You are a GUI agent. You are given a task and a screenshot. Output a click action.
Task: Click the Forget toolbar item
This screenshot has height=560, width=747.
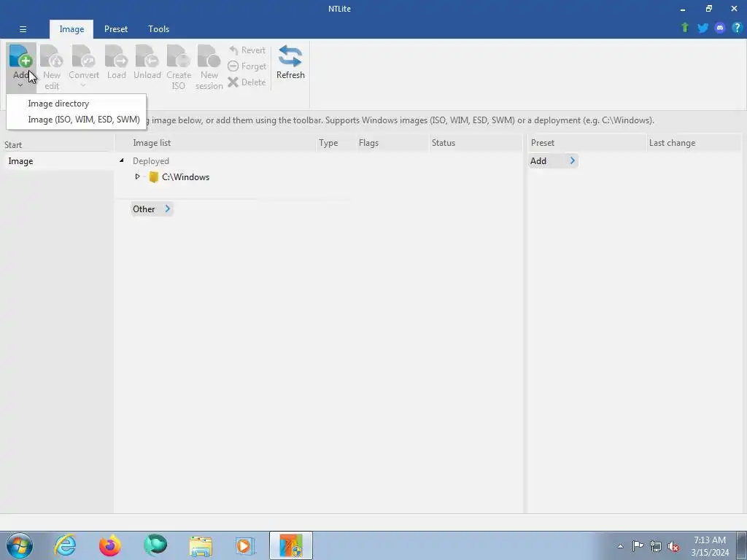click(x=247, y=66)
